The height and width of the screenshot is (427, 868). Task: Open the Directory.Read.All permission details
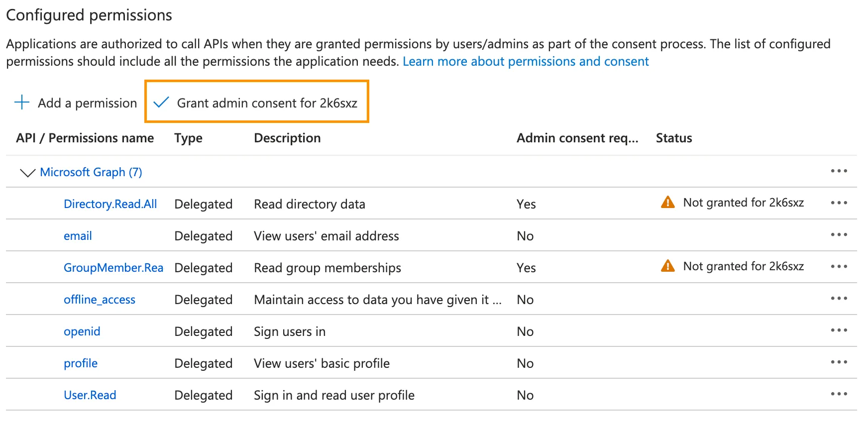[110, 204]
